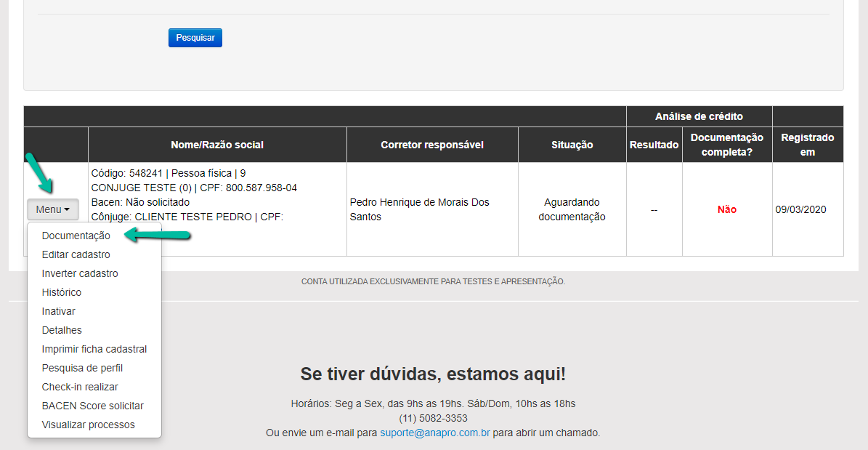
Task: Open the Menu dropdown in the client row
Action: 52,209
